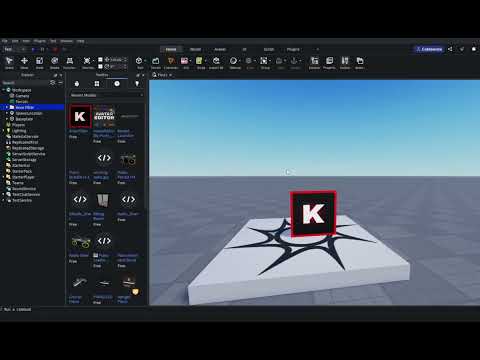
Task: Open the Toolbox panel from the ribbon
Action: [x=345, y=62]
